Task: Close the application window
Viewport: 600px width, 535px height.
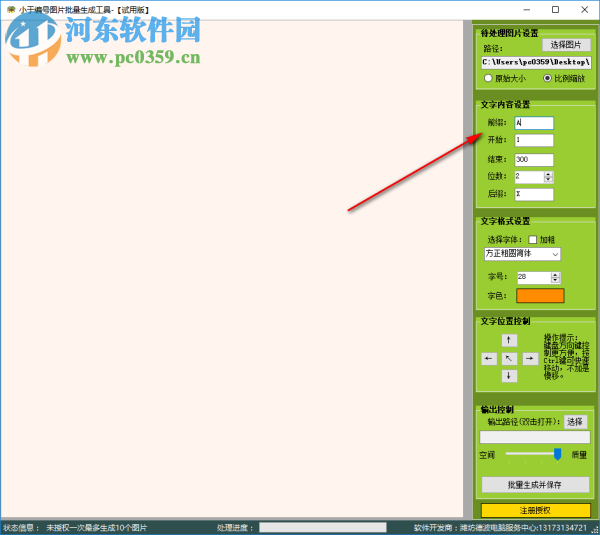Action: coord(584,10)
